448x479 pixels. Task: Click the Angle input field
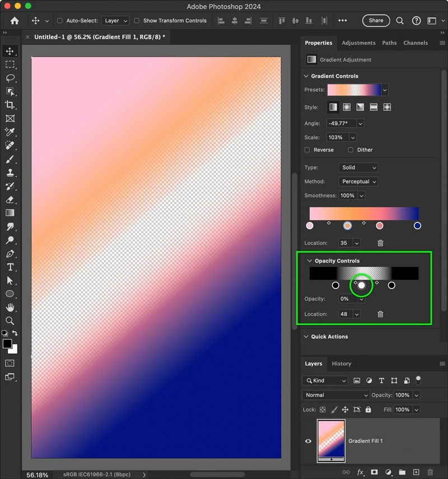pos(341,123)
